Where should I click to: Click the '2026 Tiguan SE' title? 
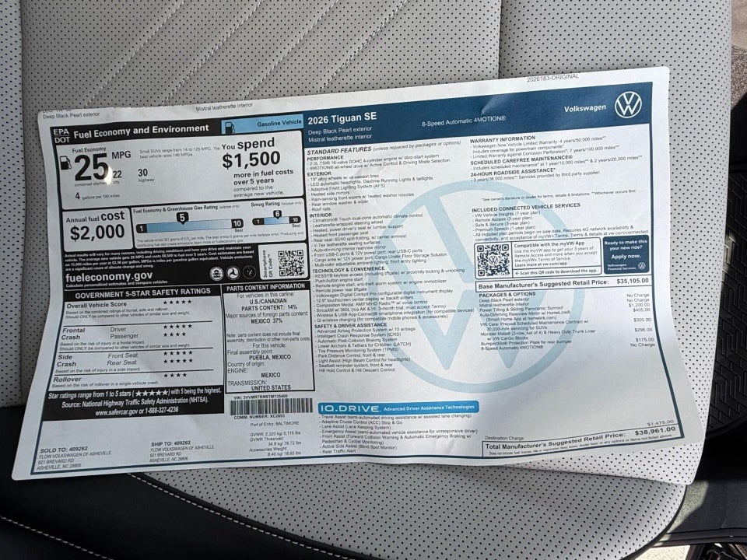coord(342,117)
